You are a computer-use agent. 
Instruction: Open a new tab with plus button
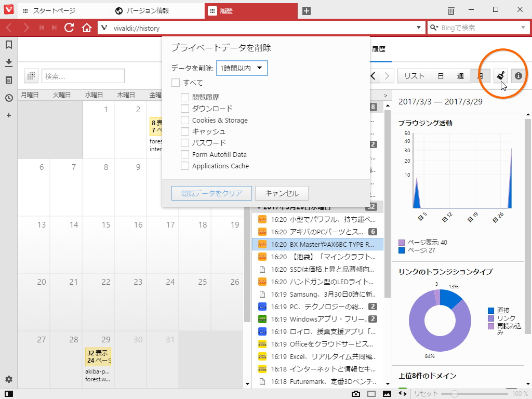tap(307, 11)
